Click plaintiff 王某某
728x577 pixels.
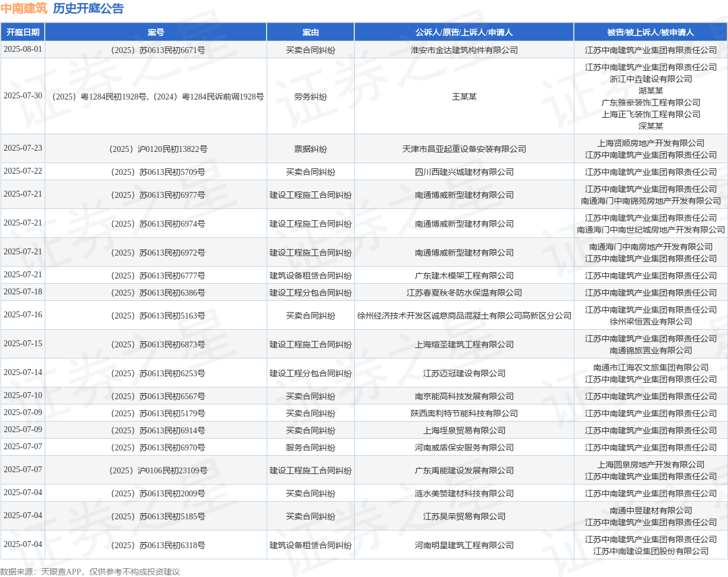coord(464,97)
